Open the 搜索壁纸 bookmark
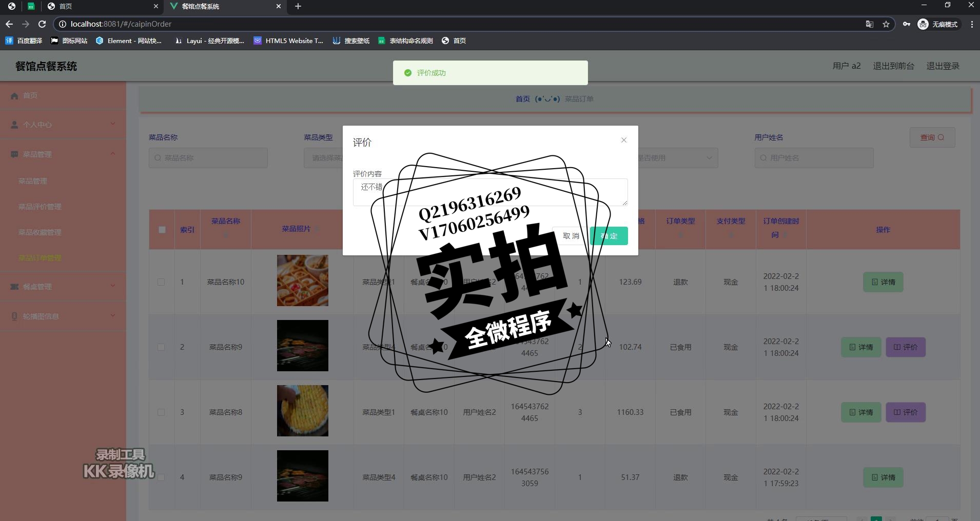980x521 pixels. click(351, 41)
